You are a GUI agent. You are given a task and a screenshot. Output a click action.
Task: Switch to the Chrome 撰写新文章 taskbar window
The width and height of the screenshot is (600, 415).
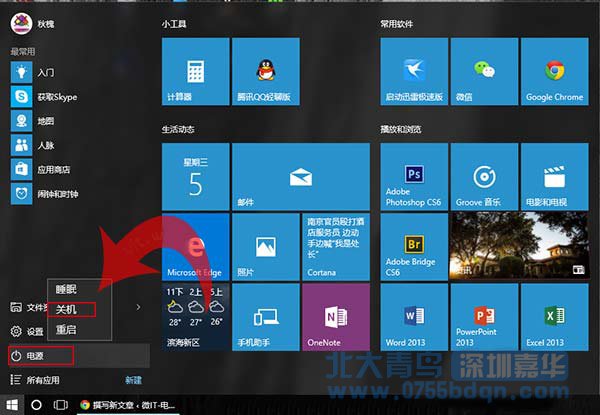(x=128, y=405)
